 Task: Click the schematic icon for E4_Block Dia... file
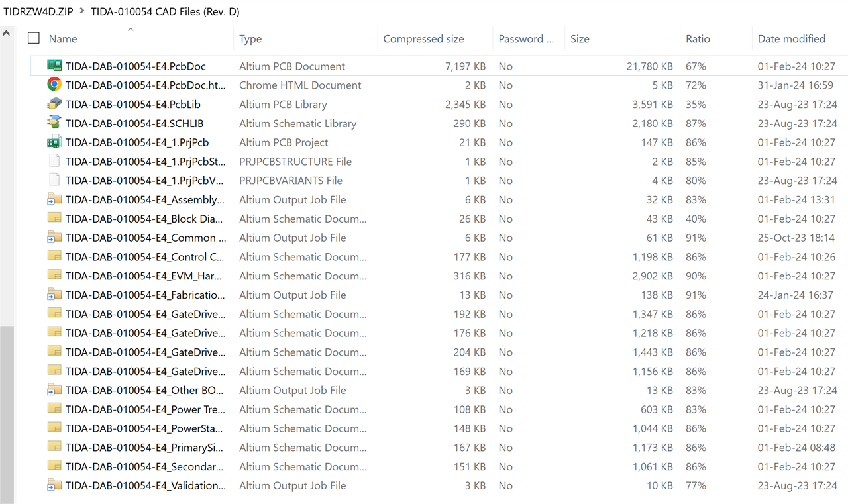pyautogui.click(x=54, y=219)
